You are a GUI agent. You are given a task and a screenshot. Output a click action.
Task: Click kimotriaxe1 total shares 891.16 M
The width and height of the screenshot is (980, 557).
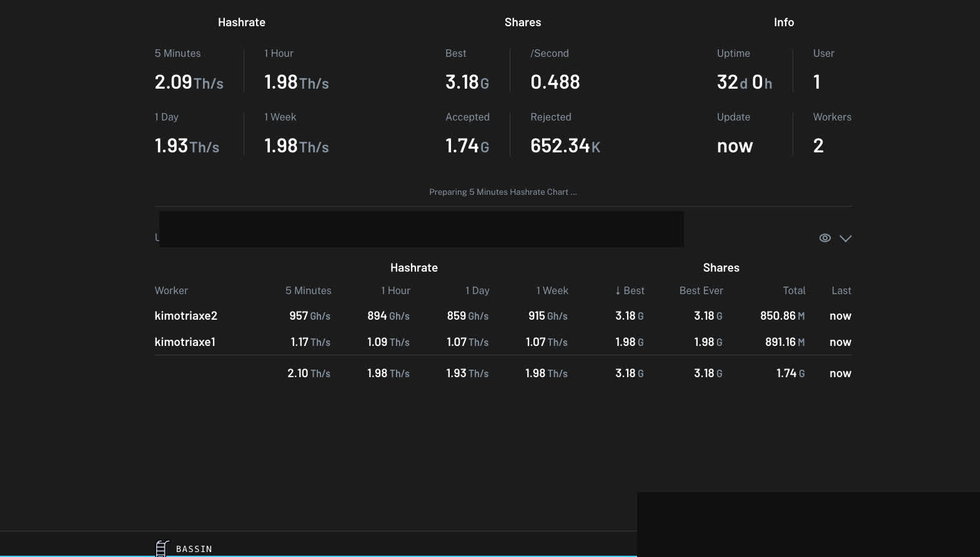pyautogui.click(x=784, y=342)
